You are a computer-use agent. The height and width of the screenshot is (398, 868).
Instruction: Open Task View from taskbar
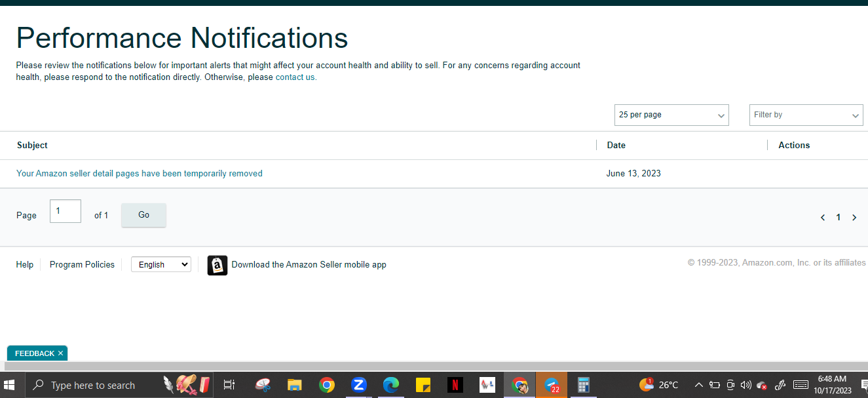tap(229, 385)
